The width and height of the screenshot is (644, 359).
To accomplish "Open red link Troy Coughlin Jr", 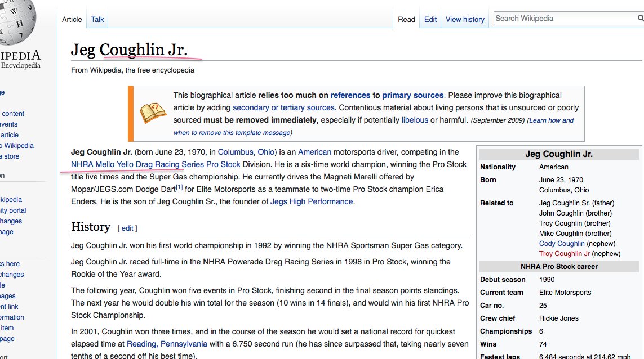I will [564, 254].
